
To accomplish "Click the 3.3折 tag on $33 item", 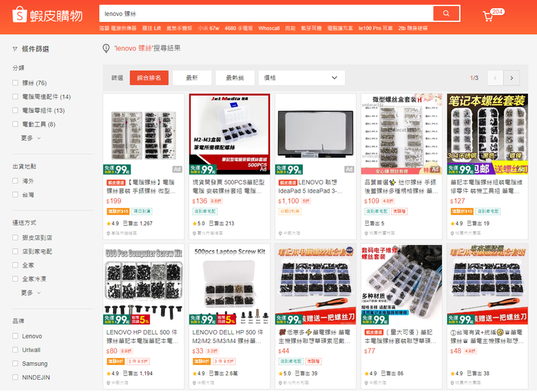I will point(212,351).
